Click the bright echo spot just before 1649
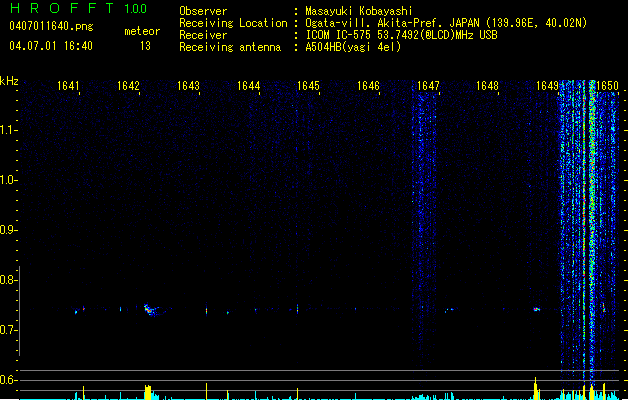This screenshot has width=629, height=400. [536, 309]
